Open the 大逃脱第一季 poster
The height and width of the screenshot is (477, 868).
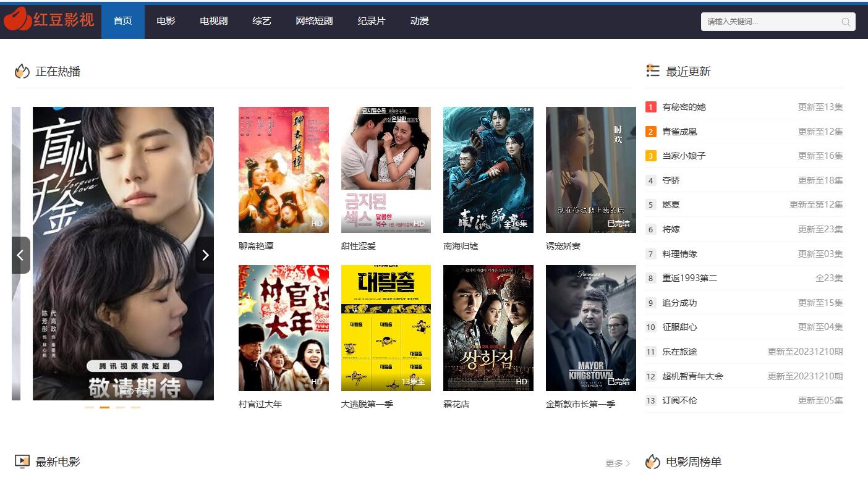386,328
